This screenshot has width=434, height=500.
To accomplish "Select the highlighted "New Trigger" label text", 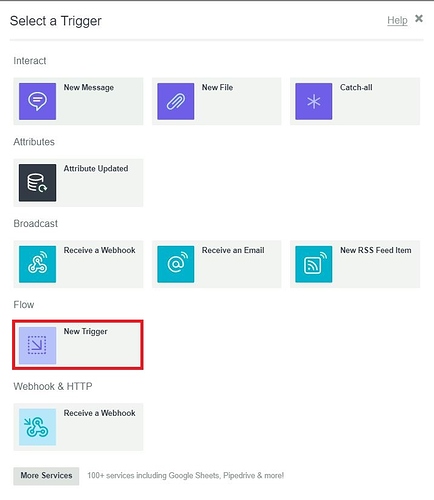I will tap(86, 332).
